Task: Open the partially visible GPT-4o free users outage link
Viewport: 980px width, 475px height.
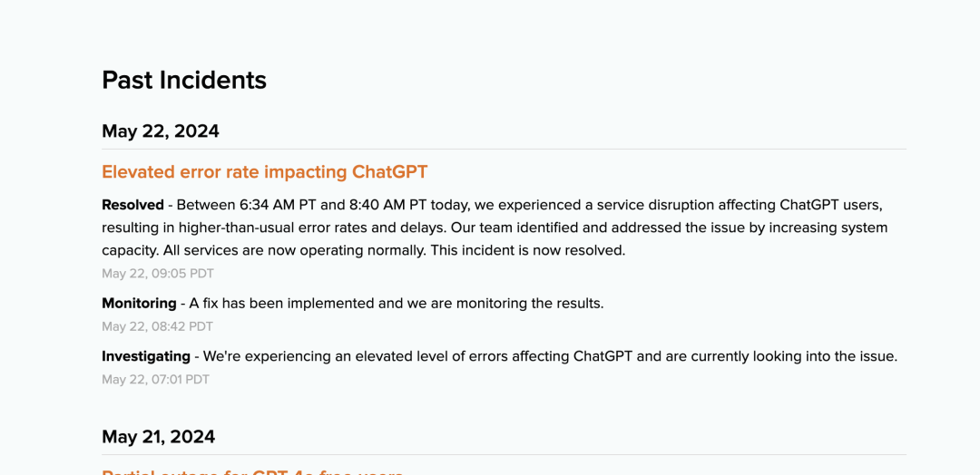Action: pyautogui.click(x=252, y=472)
